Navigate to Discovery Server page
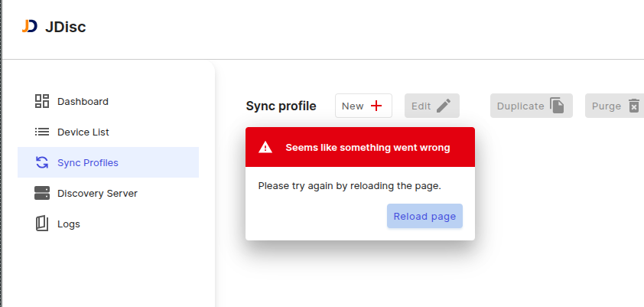 coord(97,193)
